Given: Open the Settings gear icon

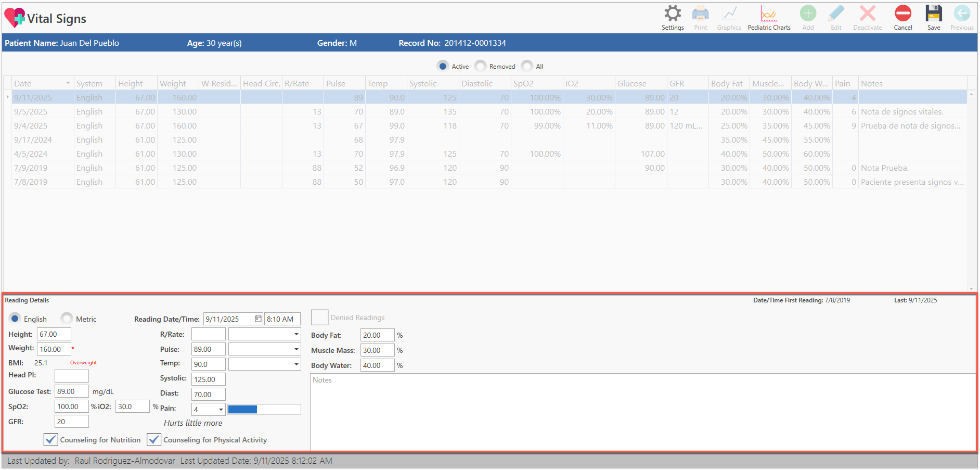Looking at the screenshot, I should pos(673,14).
